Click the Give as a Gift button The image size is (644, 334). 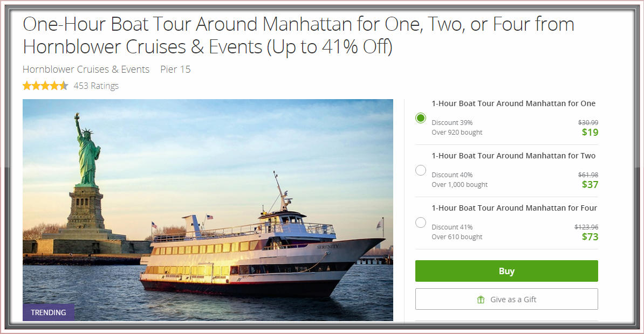pos(506,298)
